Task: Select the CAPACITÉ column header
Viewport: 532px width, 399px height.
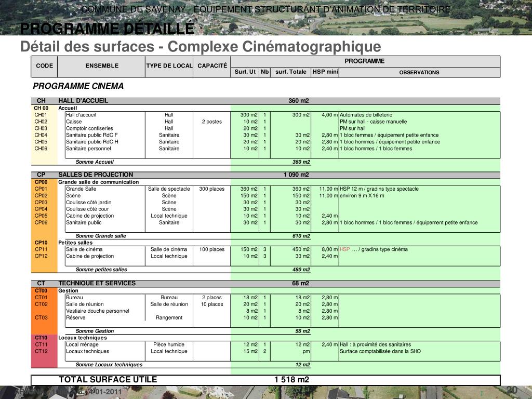Action: point(212,66)
